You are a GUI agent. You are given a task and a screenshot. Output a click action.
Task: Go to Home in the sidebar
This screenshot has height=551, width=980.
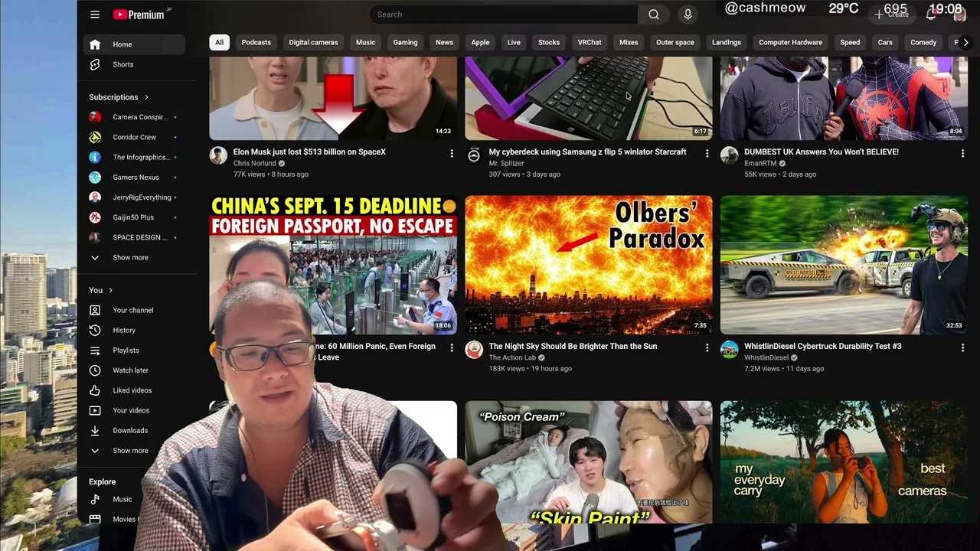[x=134, y=44]
